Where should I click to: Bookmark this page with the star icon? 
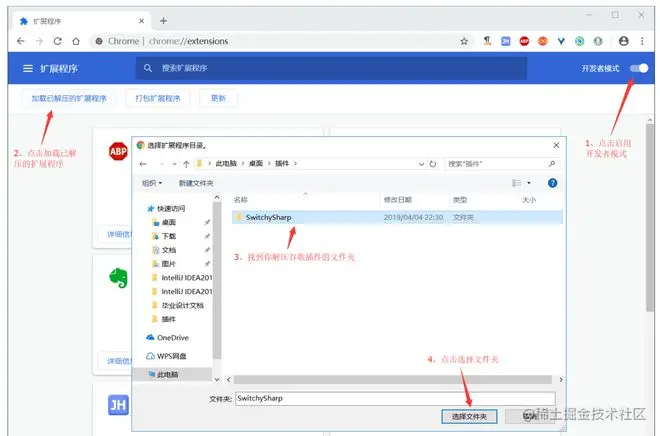coord(464,41)
